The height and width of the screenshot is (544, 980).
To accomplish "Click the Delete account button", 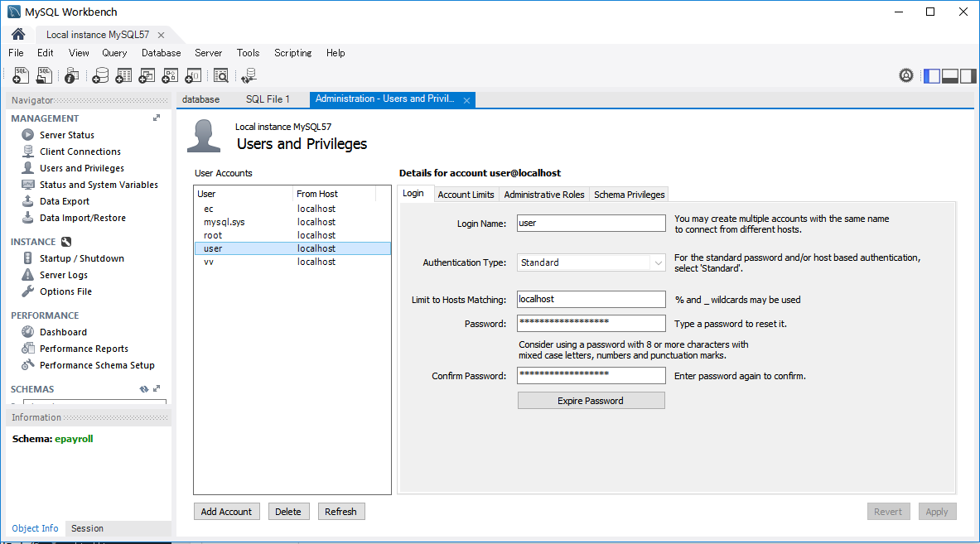I will [288, 512].
